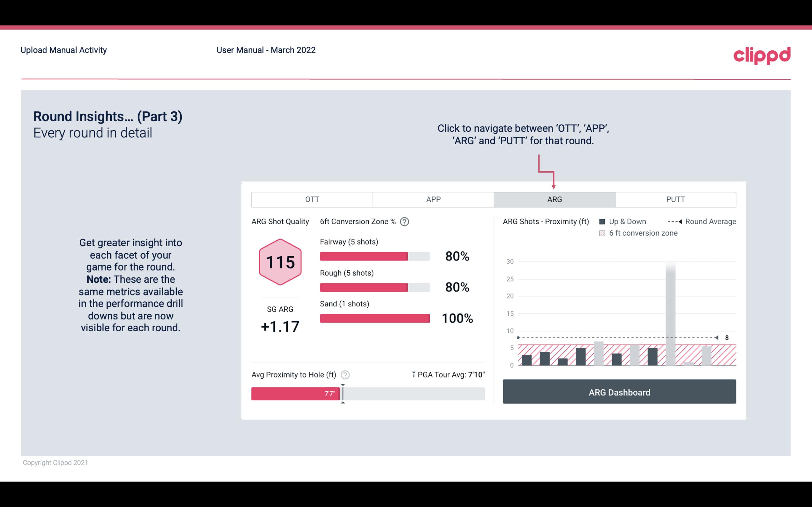Select the OTT tab for round data
812x507 pixels.
(x=311, y=199)
